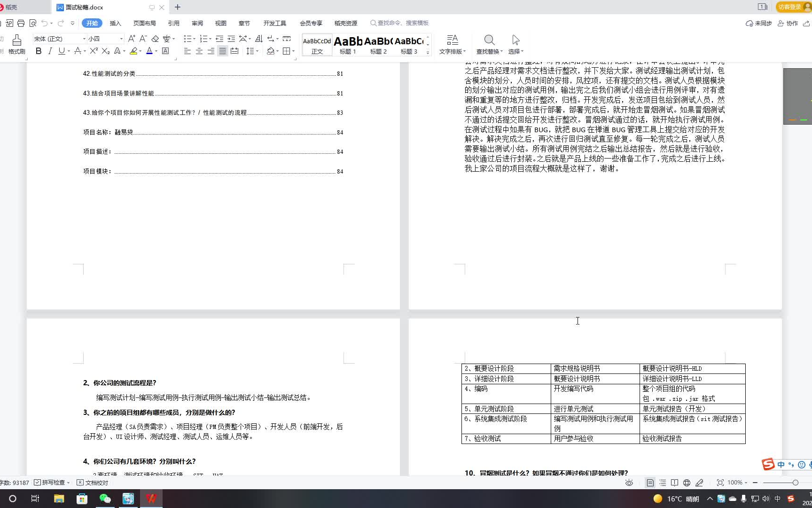
Task: Switch to outline view mode
Action: click(663, 483)
